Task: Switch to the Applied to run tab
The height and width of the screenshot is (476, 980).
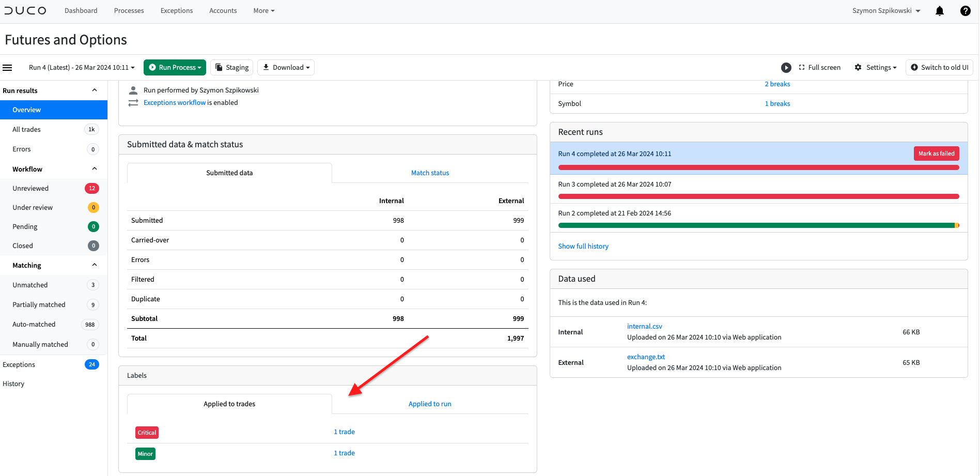Action: tap(430, 404)
